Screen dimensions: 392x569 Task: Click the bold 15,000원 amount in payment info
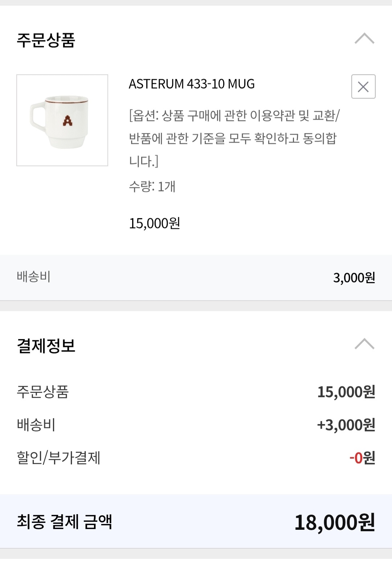click(x=346, y=392)
